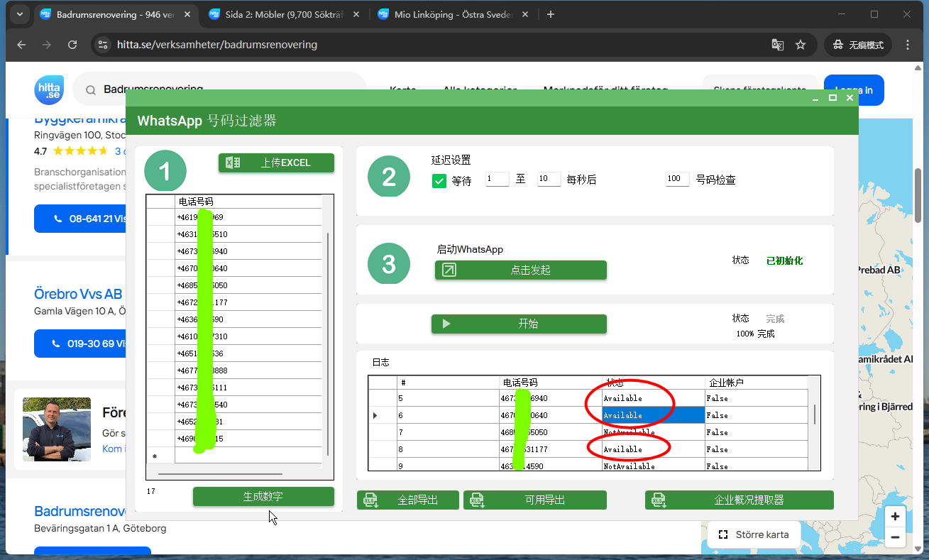Click the phone list horizontal scrollbar
Image resolution: width=929 pixels, height=560 pixels.
click(x=221, y=473)
